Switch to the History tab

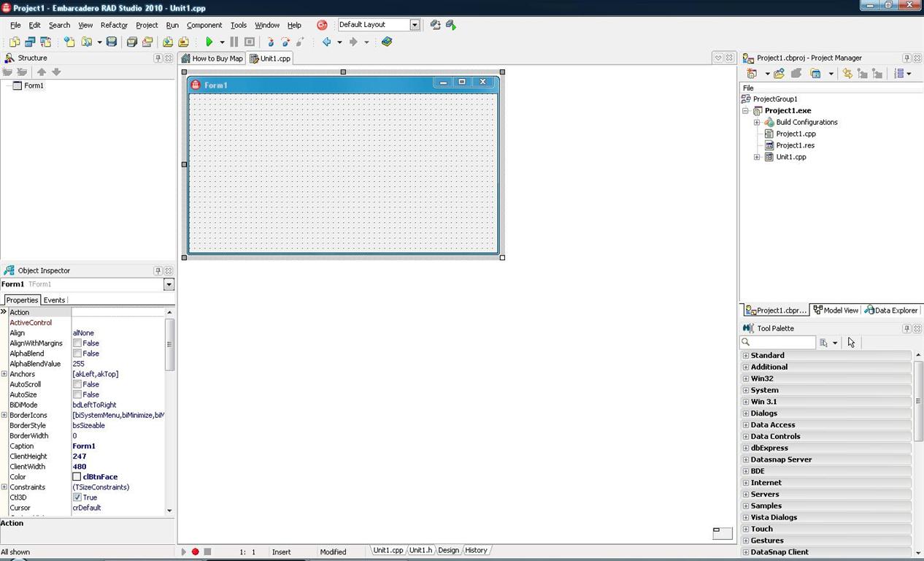pyautogui.click(x=476, y=550)
